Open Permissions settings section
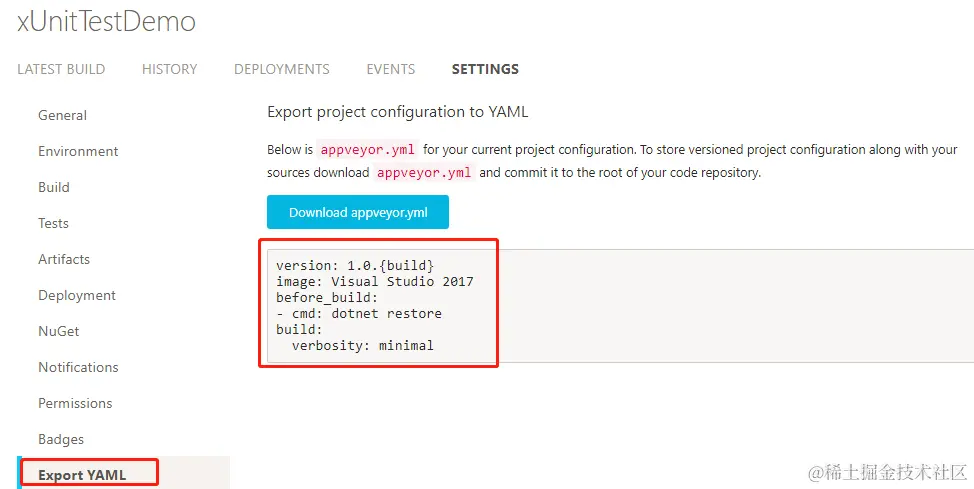The width and height of the screenshot is (974, 489). [x=75, y=403]
